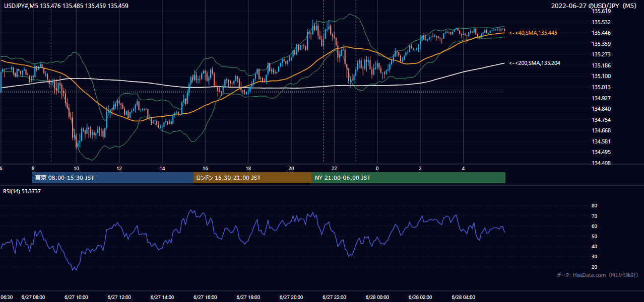Click the 6/28 02:00 timeline label
Image resolution: width=644 pixels, height=302 pixels.
(x=420, y=297)
